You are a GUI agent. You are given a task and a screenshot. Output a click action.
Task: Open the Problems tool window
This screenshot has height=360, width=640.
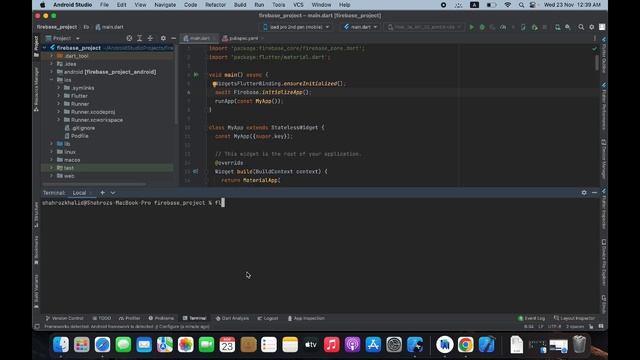point(161,318)
